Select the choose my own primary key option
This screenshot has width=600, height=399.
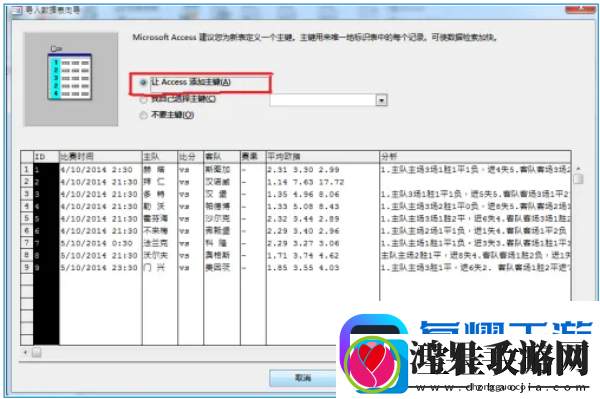[x=143, y=100]
